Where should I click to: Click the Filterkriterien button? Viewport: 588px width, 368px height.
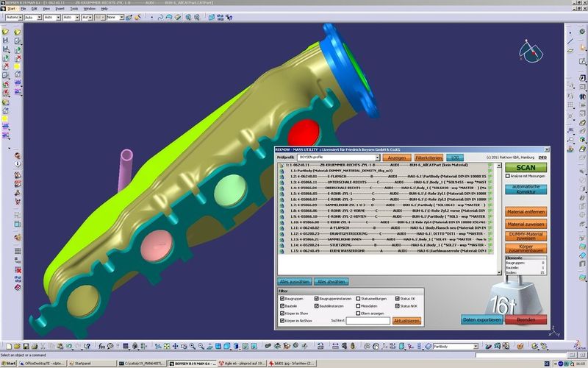pos(429,158)
